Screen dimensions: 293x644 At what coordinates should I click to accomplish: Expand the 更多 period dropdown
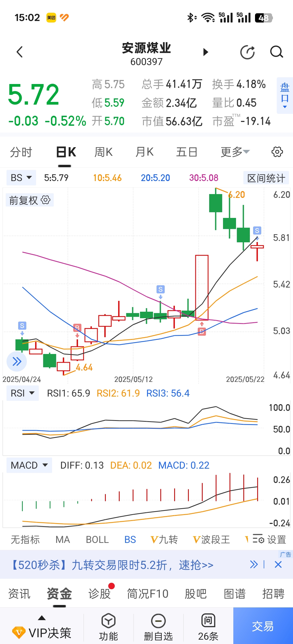[x=235, y=152]
